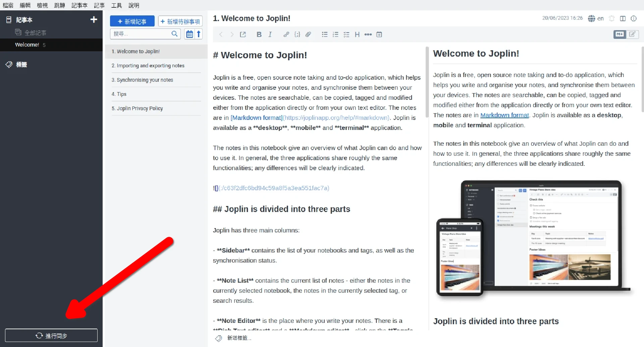Switch to the rich text editor mode
The width and height of the screenshot is (644, 347).
[632, 34]
